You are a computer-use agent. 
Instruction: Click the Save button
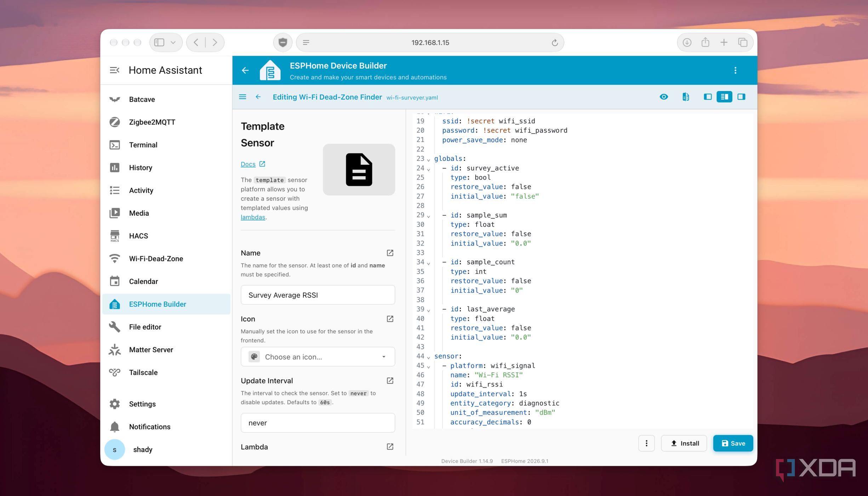(x=733, y=443)
